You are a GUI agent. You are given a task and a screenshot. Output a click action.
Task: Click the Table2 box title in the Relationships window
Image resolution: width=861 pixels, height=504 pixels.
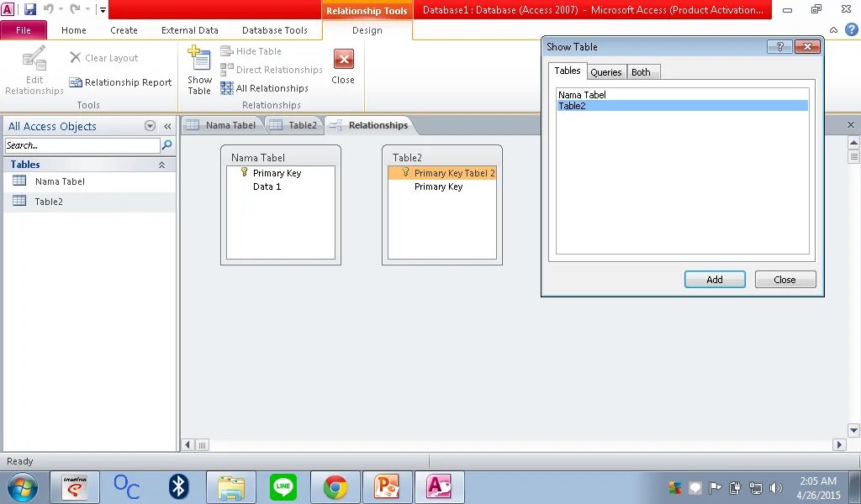tap(407, 157)
